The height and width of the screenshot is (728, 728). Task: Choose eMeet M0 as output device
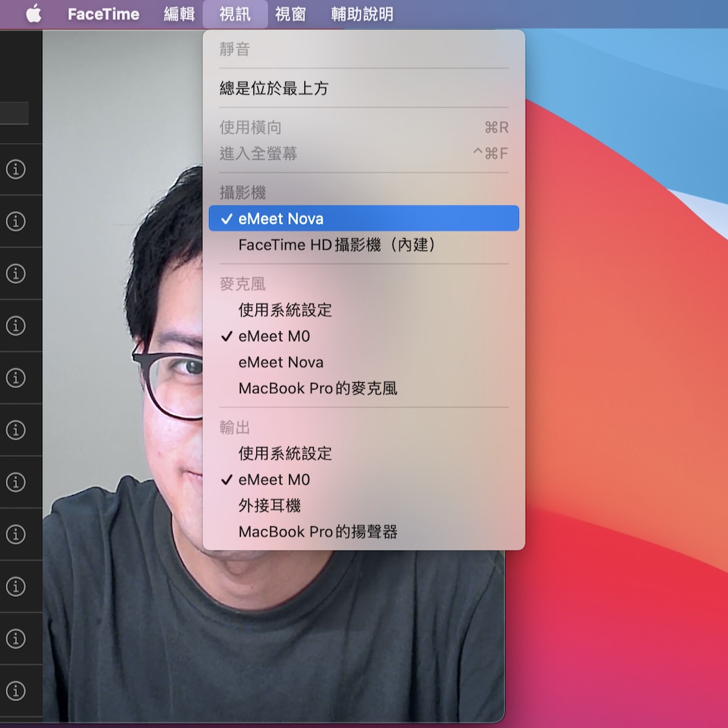coord(363,480)
